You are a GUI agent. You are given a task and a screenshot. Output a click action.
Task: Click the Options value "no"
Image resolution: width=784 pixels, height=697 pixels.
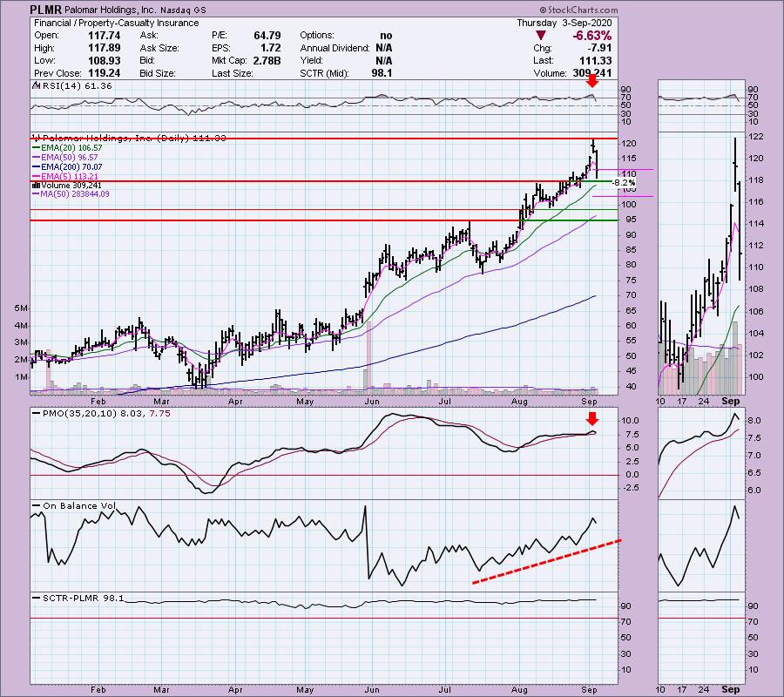coord(386,36)
